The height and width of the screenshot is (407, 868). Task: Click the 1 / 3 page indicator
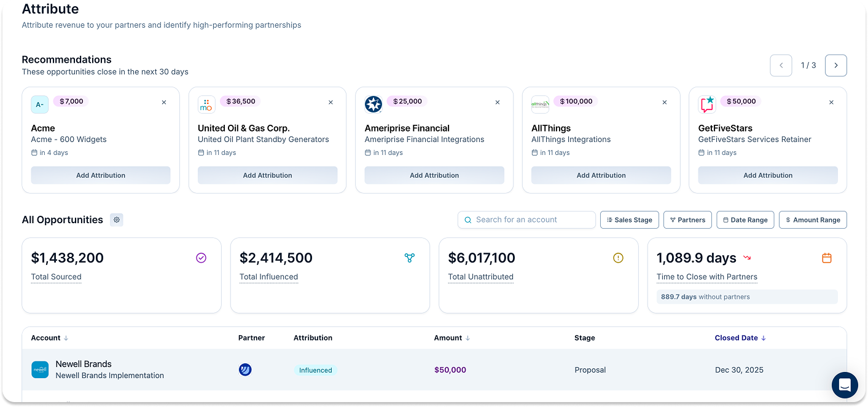tap(808, 65)
